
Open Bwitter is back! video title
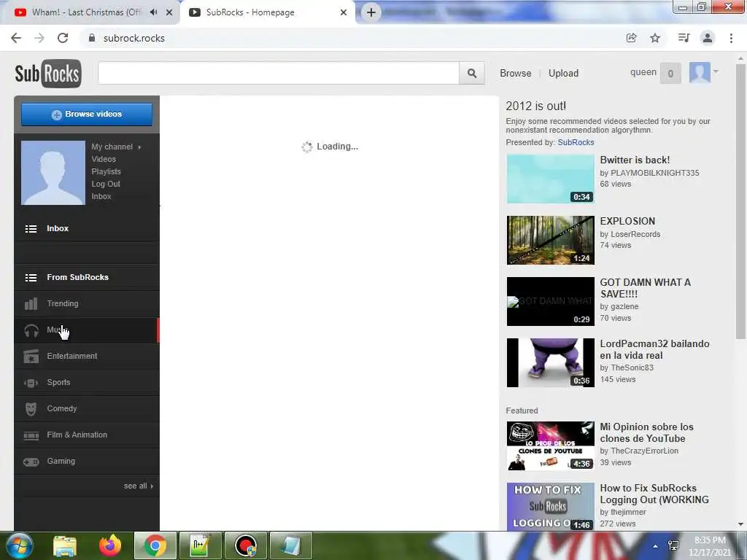(635, 160)
